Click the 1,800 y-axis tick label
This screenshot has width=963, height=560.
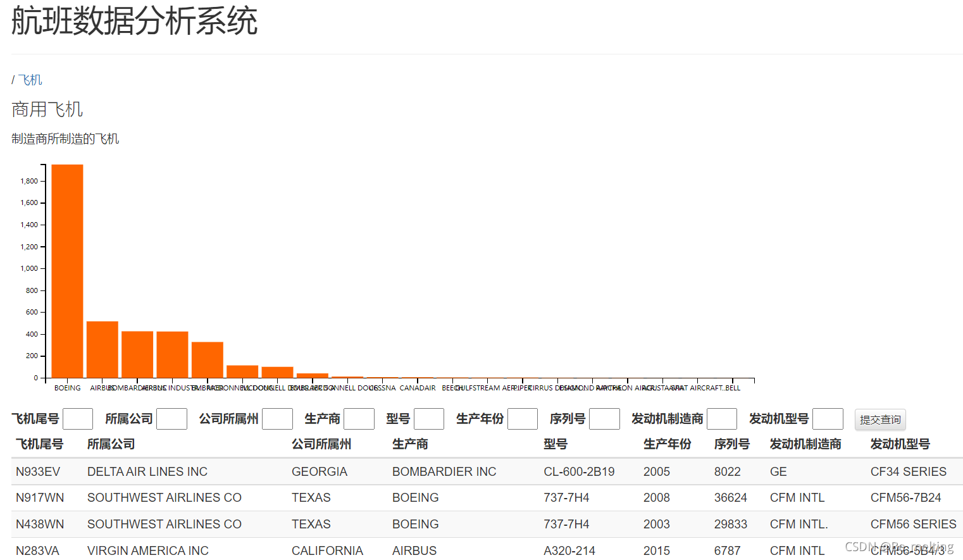pos(29,181)
